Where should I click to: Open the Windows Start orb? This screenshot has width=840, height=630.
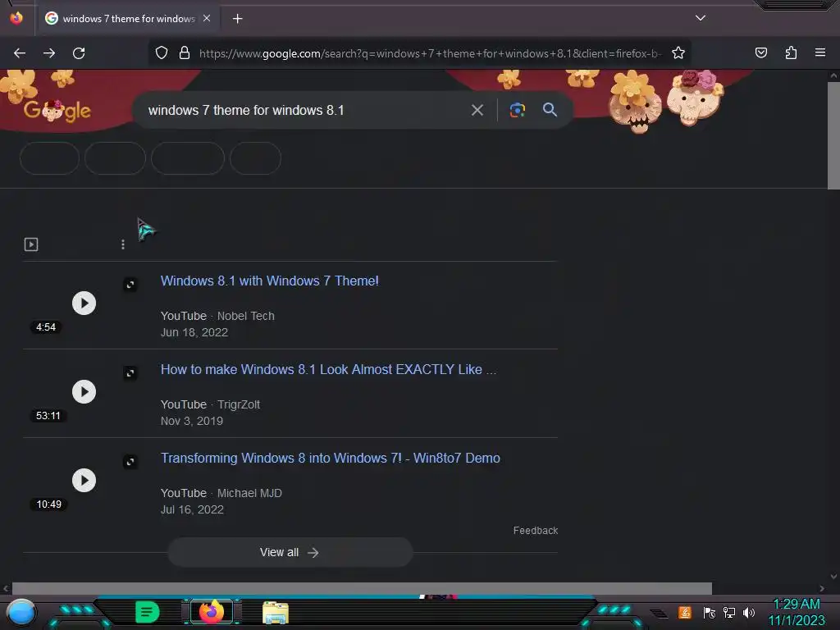[21, 612]
